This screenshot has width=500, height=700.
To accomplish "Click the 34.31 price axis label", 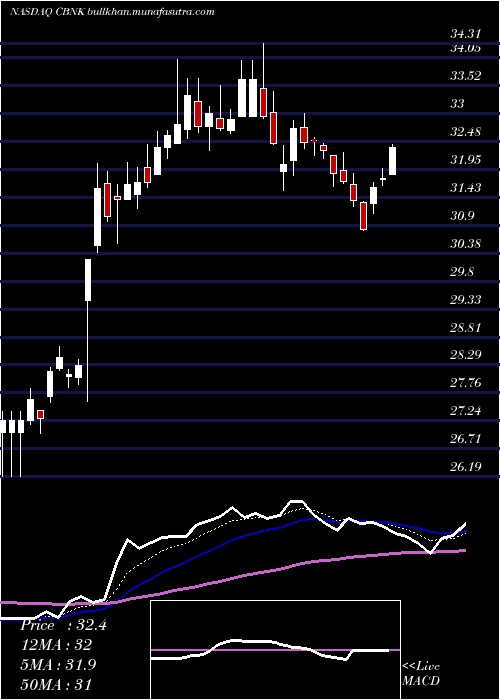I will tap(467, 33).
